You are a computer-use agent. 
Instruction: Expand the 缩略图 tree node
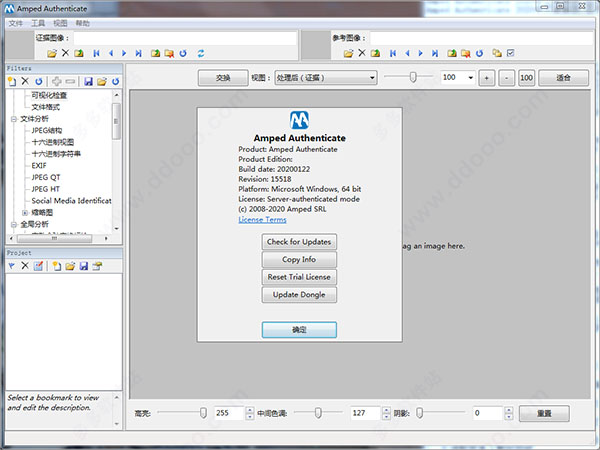[25, 213]
